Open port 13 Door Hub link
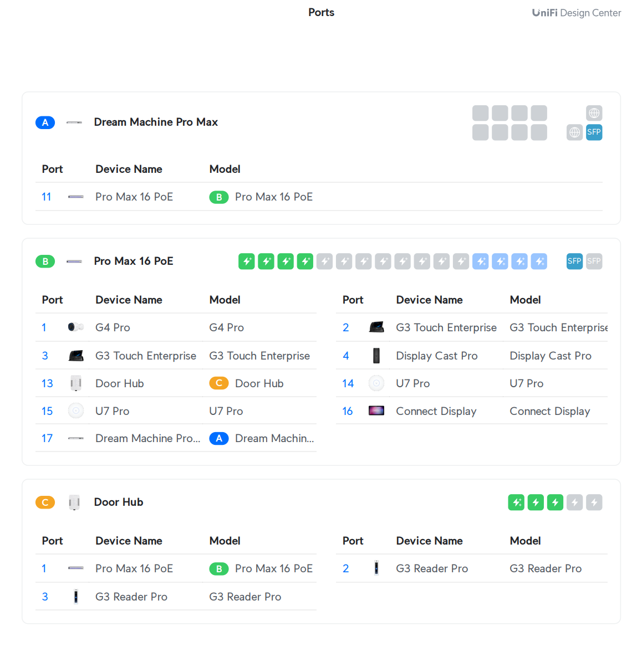 tap(47, 383)
